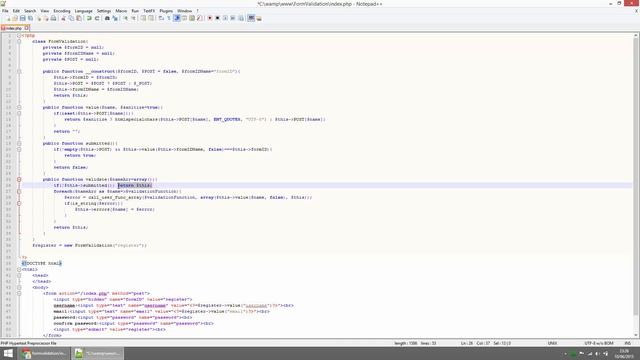Click the Undo toolbar icon
Screen dimensions: 640x360
point(89,18)
